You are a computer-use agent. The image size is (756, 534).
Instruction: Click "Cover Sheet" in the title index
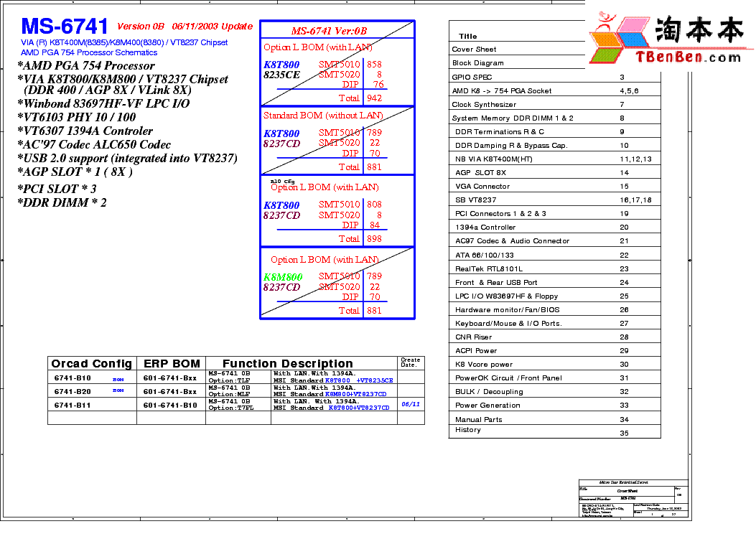[x=474, y=49]
